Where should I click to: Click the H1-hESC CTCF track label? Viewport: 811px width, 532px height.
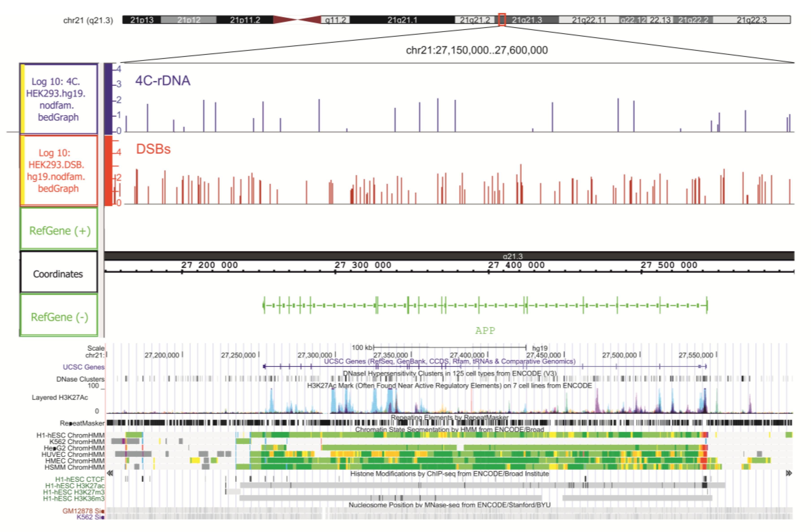(x=80, y=479)
